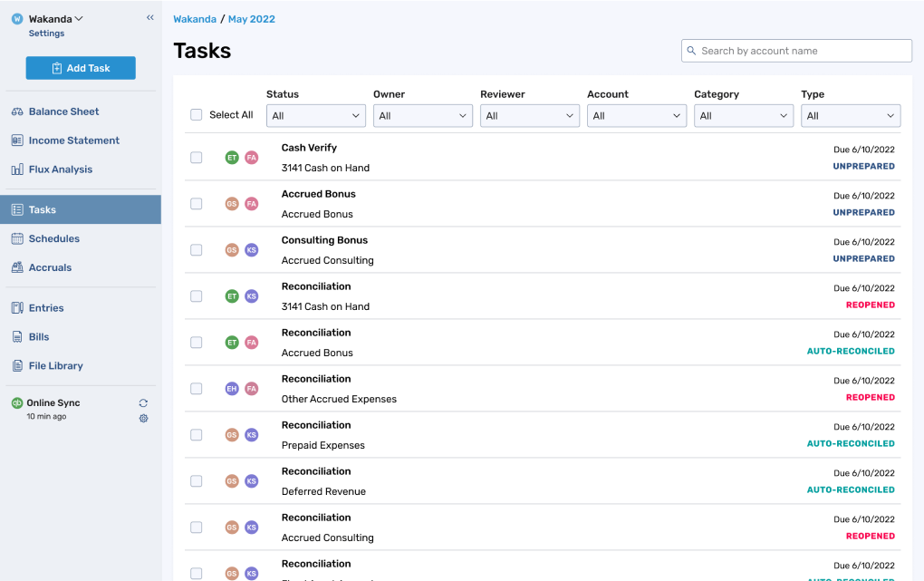Expand the Type filter dropdown

[x=850, y=115]
